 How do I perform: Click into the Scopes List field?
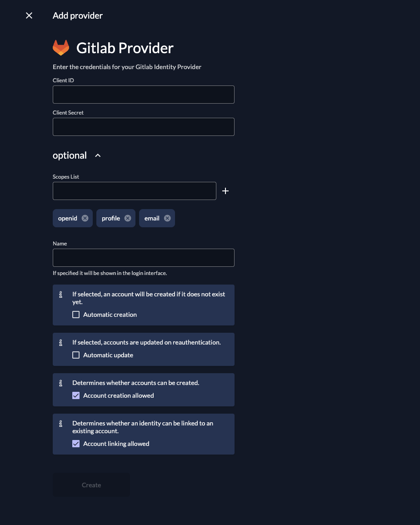(135, 191)
